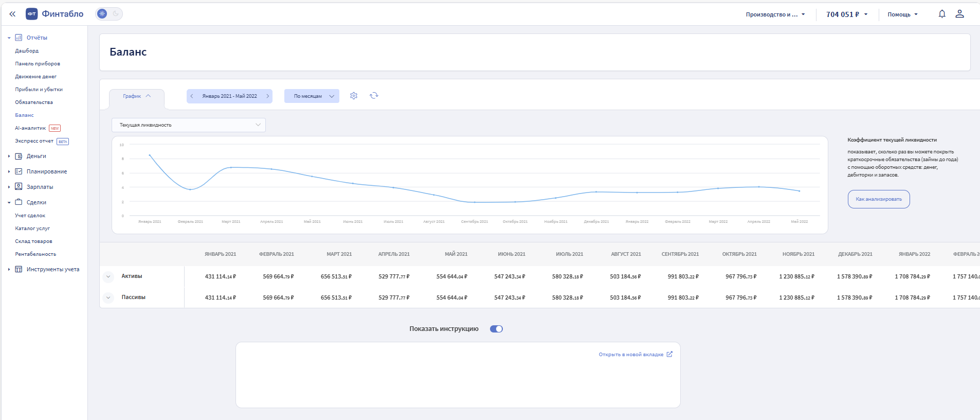Viewport: 980px width, 420px height.
Task: Collapse the График chart panel
Action: (136, 96)
